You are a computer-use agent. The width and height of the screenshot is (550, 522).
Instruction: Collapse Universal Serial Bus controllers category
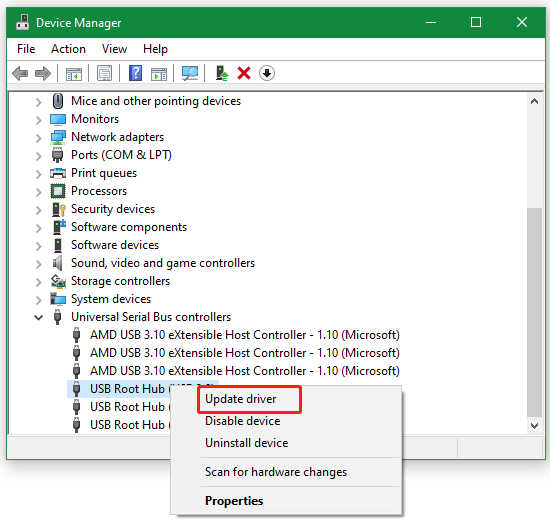[39, 317]
